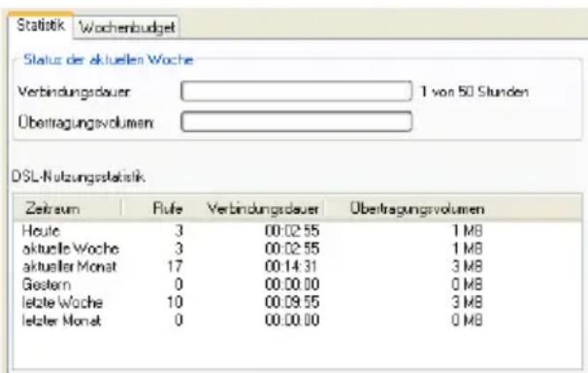588x373 pixels.
Task: Sort by Zeitraum column header
Action: [x=68, y=209]
